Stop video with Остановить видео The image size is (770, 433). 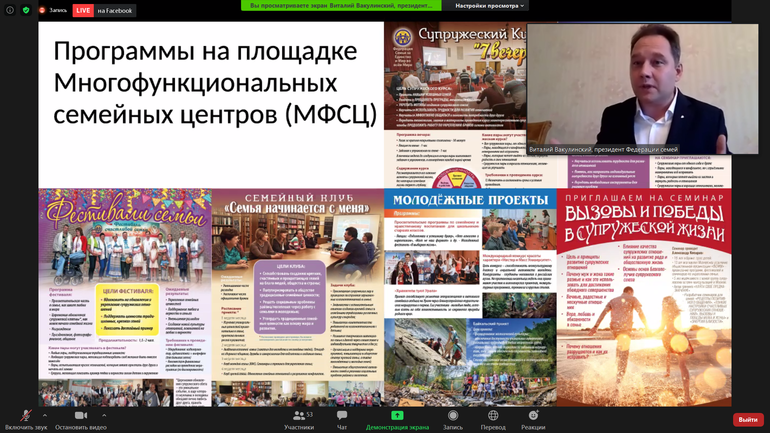coord(81,420)
